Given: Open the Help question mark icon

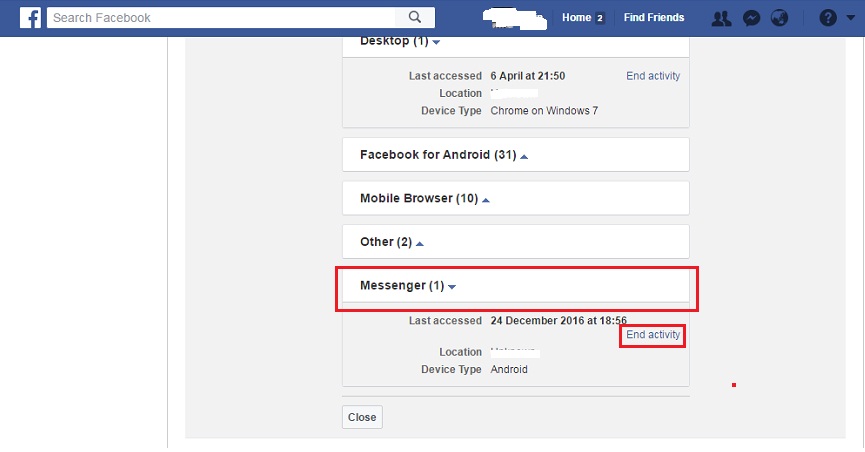Looking at the screenshot, I should [x=827, y=18].
